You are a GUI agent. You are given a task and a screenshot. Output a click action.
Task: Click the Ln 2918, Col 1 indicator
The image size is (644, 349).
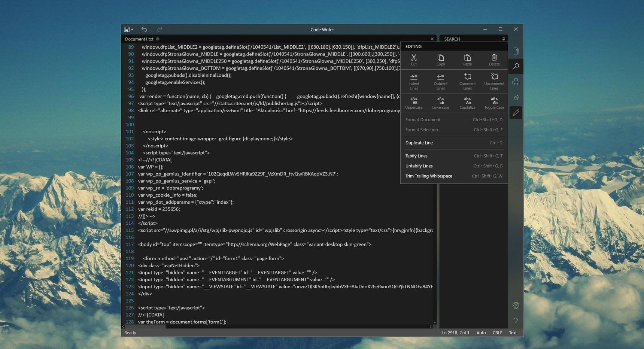coord(455,333)
